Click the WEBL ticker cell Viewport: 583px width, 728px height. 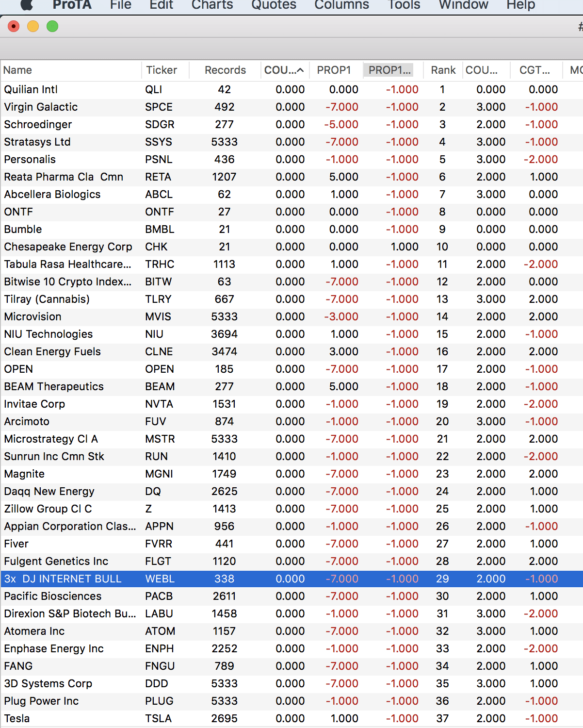tap(160, 579)
